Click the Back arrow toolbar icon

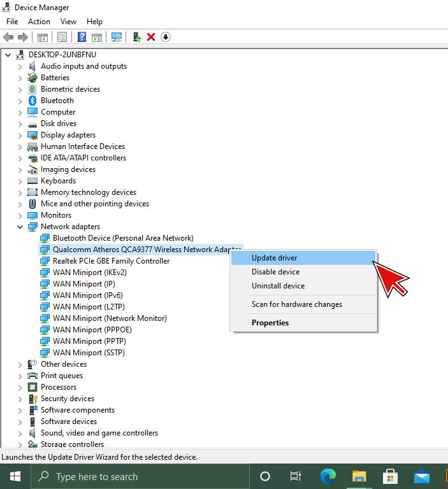tap(8, 37)
